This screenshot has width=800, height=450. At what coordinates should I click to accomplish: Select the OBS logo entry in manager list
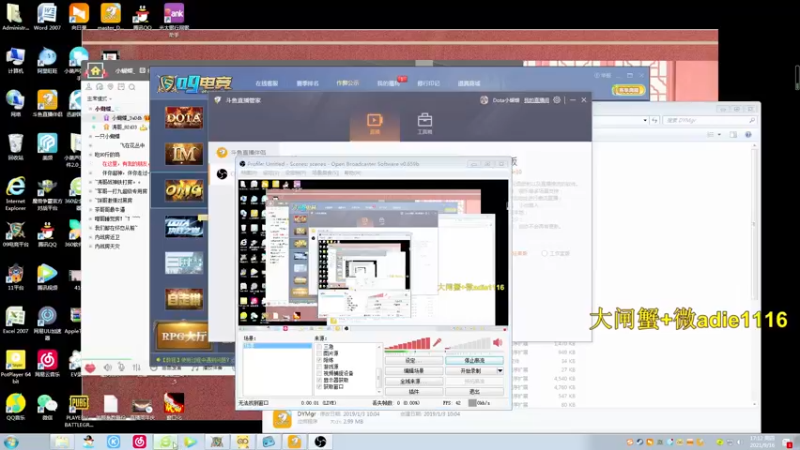(x=221, y=174)
